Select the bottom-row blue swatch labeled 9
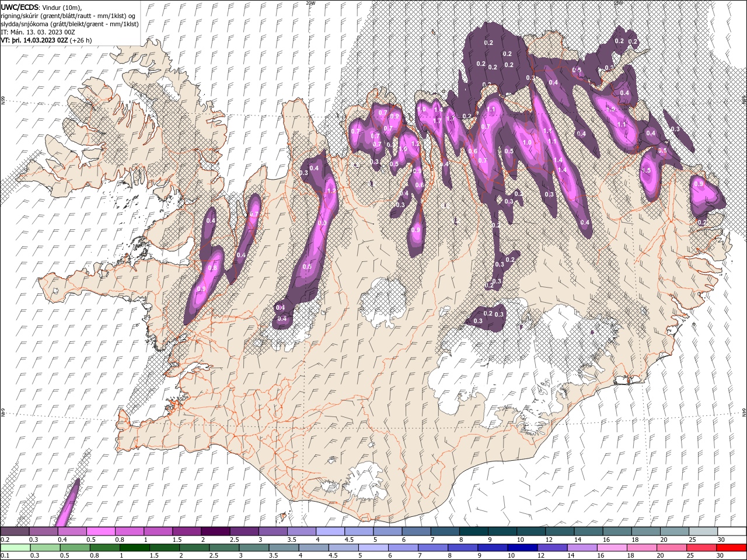The width and height of the screenshot is (747, 560). point(493,548)
